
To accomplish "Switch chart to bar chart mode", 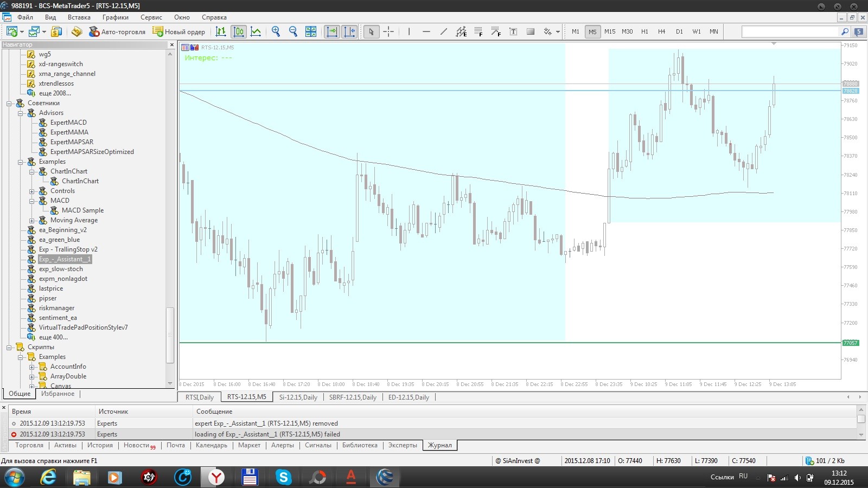I will point(220,31).
